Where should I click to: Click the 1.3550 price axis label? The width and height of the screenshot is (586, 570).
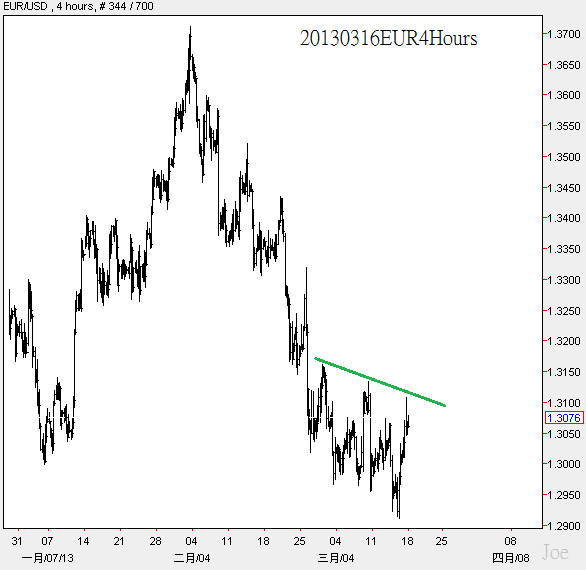coord(564,126)
